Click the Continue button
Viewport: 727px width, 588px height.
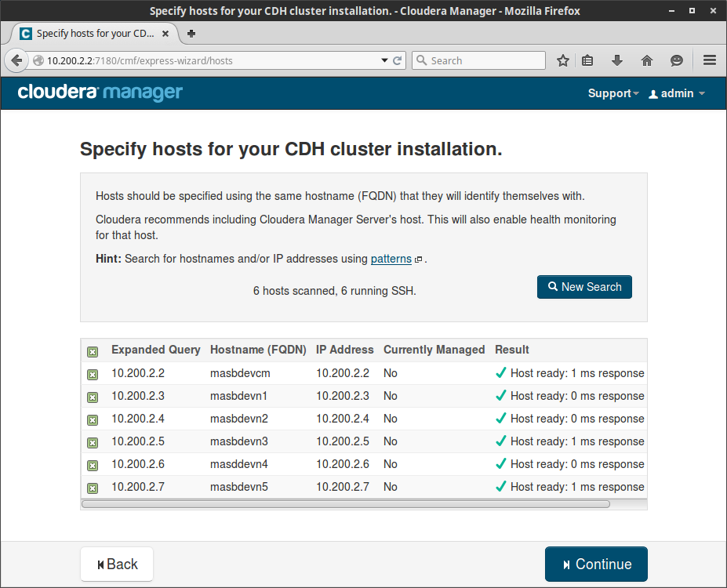coord(596,564)
